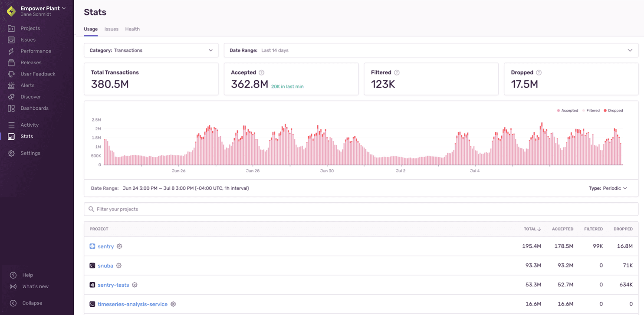Click the snuba dropped 71K value
The image size is (644, 315).
tap(628, 266)
